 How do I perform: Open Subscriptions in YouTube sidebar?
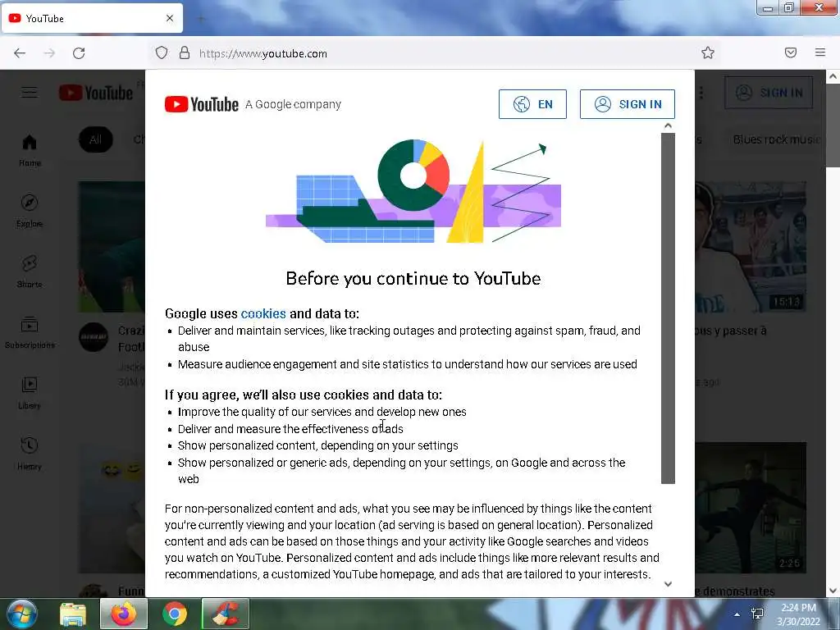coord(30,332)
